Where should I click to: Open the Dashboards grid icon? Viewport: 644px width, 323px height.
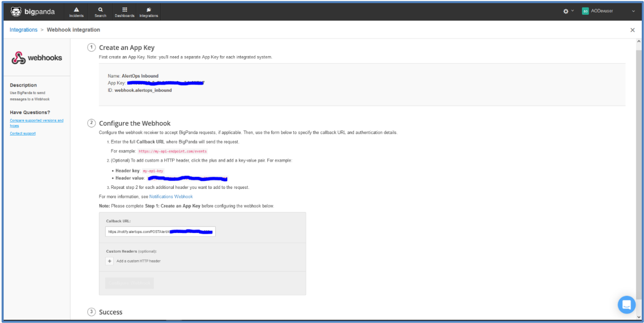tap(124, 12)
